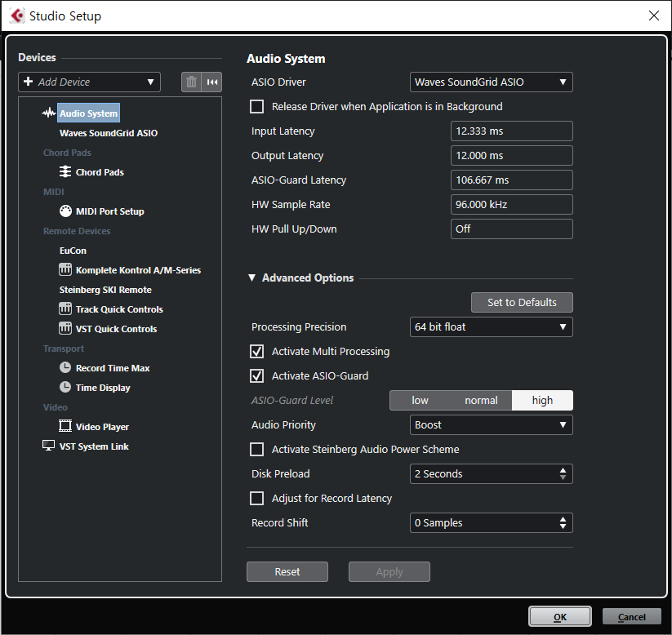The width and height of the screenshot is (672, 635).
Task: Collapse the Advanced Options section
Action: (x=252, y=278)
